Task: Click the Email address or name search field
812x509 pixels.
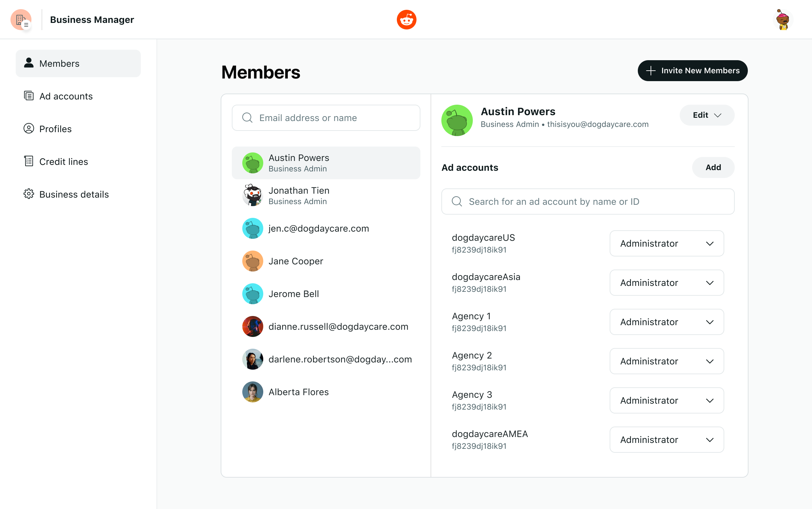Action: (326, 118)
